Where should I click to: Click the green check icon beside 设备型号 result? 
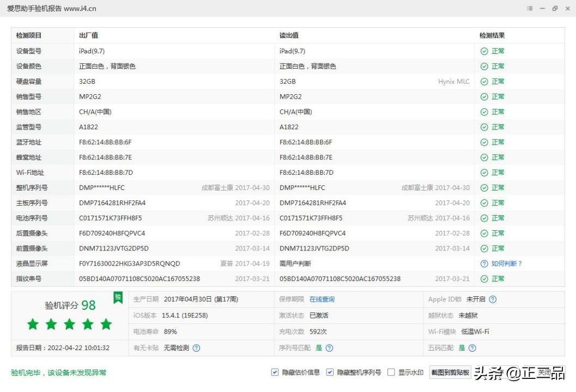click(484, 51)
